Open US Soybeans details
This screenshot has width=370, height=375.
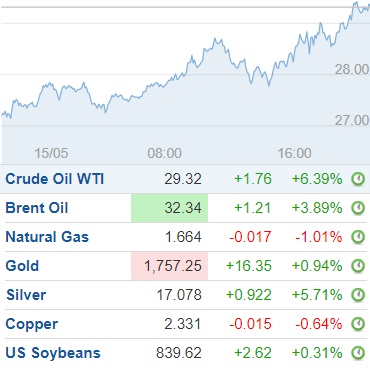tap(53, 353)
